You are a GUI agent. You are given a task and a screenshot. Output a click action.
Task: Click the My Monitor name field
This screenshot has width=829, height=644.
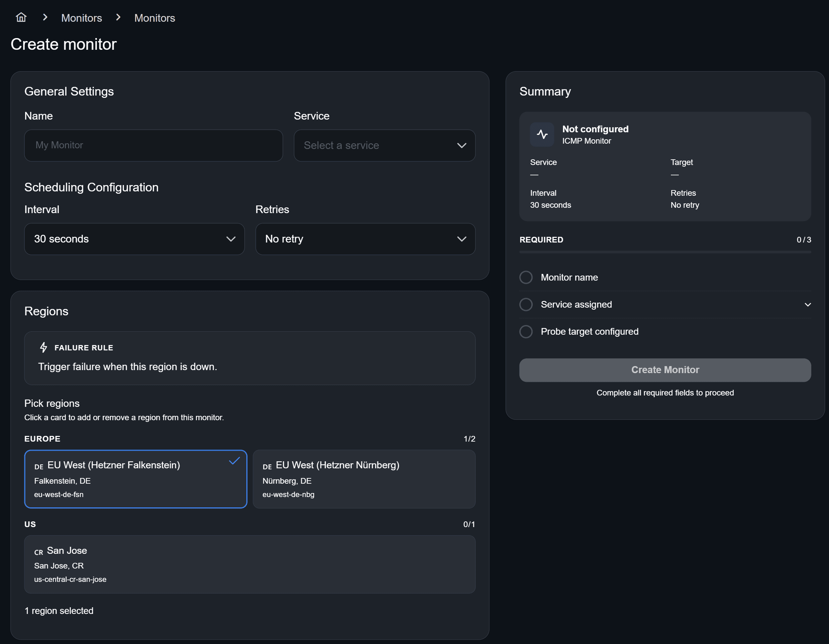tap(154, 146)
